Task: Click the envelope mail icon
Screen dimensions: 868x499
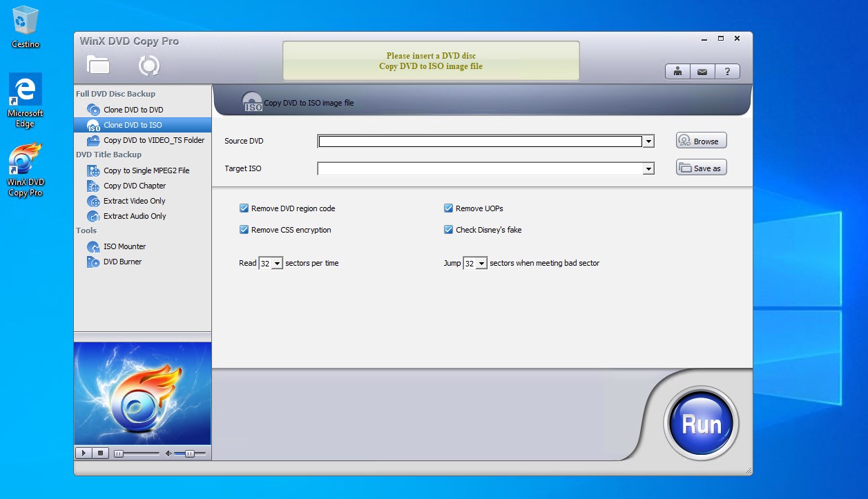Action: pyautogui.click(x=702, y=71)
